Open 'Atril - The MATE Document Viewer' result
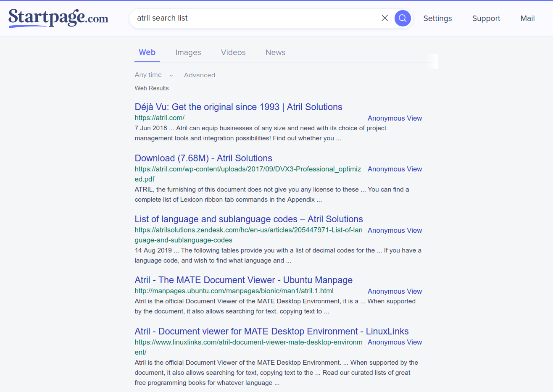 [x=243, y=280]
